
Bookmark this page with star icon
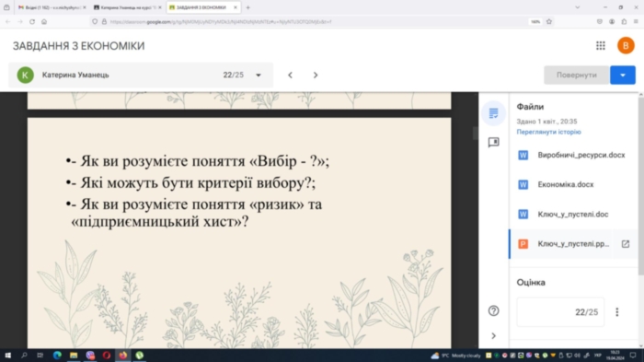click(548, 21)
